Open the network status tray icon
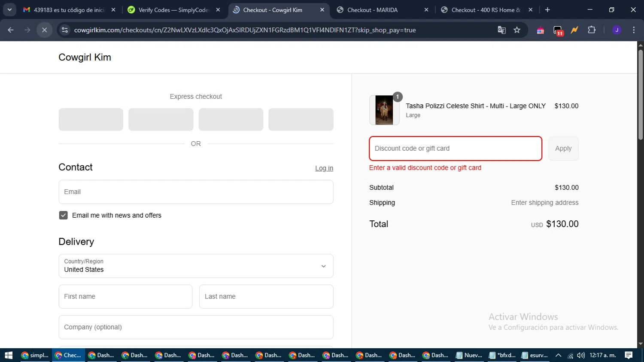The height and width of the screenshot is (362, 644). pyautogui.click(x=570, y=355)
